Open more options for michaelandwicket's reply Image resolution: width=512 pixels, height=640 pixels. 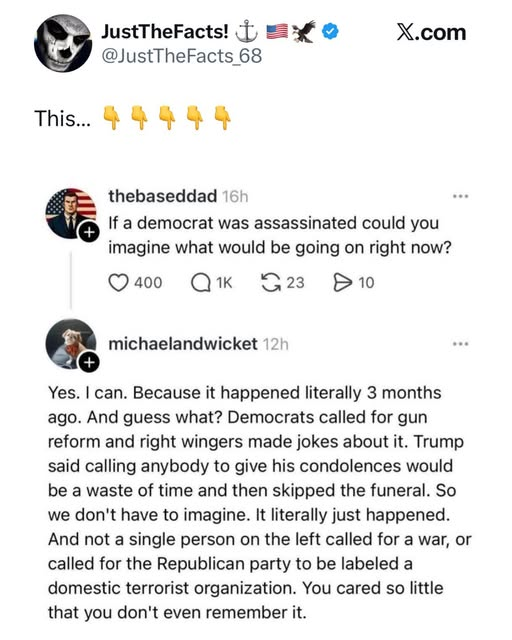tap(461, 344)
